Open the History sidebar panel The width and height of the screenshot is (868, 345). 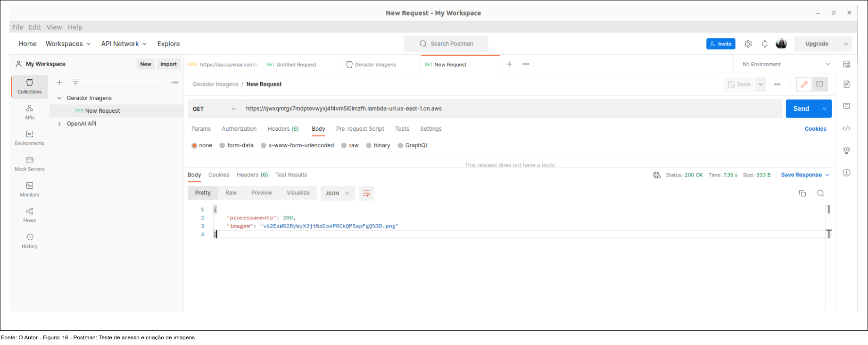pyautogui.click(x=29, y=241)
